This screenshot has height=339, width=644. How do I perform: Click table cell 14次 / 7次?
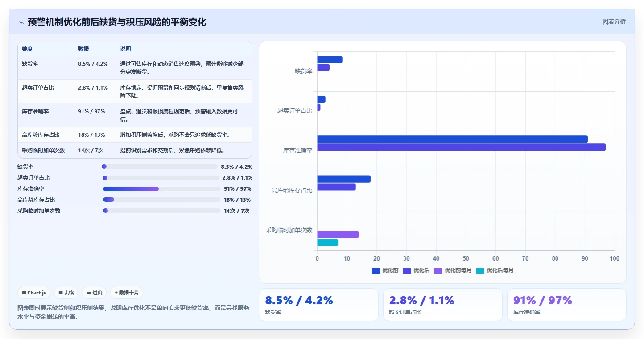point(91,151)
